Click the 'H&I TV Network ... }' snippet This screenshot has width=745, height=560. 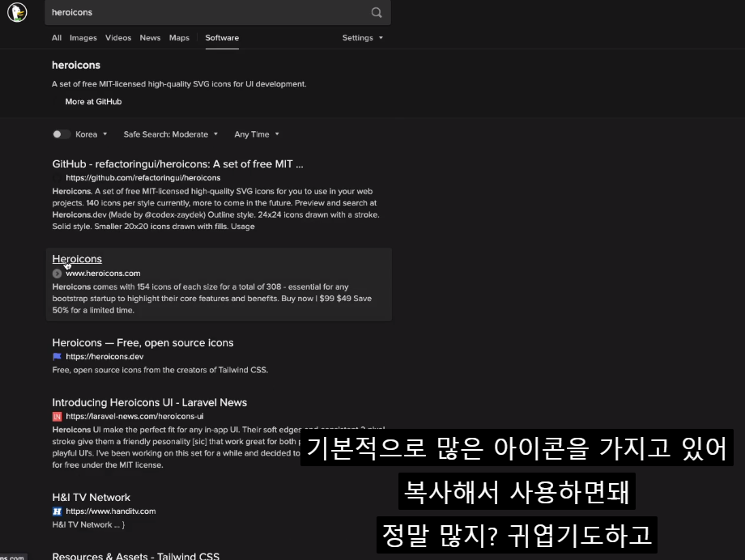pos(88,525)
